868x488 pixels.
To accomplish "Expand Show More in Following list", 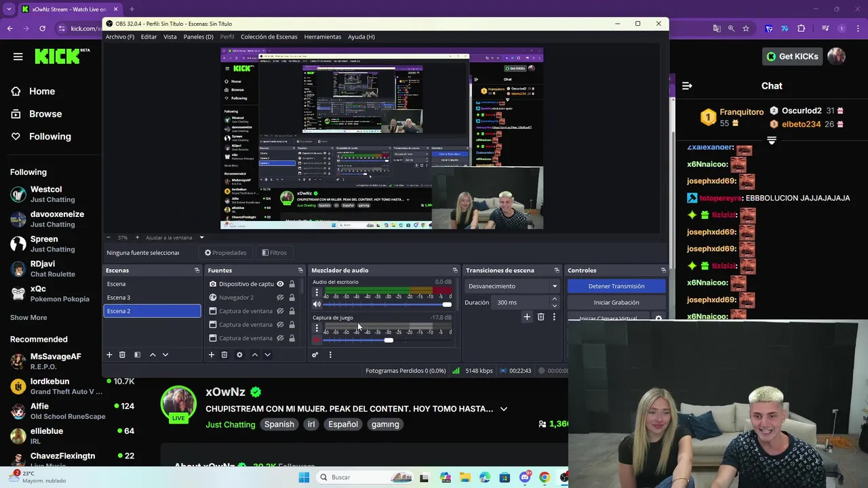I will pyautogui.click(x=28, y=317).
